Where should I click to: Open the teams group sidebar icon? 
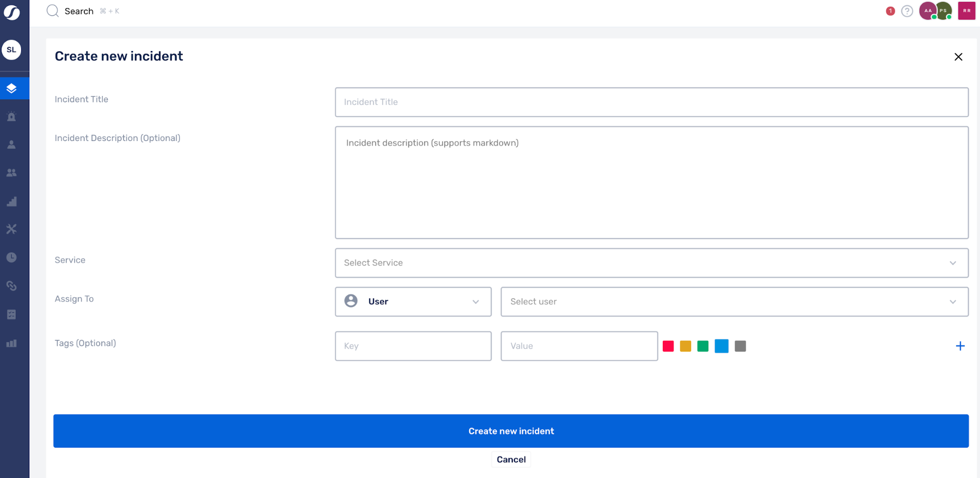click(x=11, y=172)
